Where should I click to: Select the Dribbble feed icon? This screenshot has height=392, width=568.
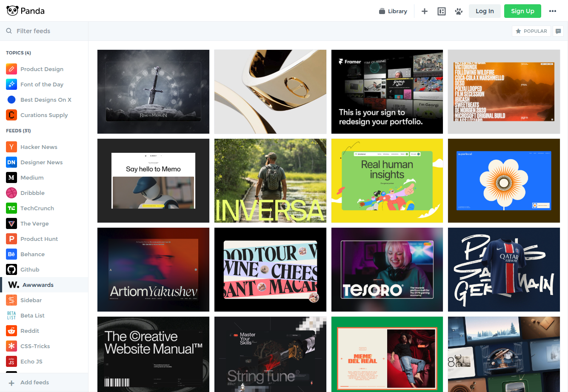[x=11, y=193]
